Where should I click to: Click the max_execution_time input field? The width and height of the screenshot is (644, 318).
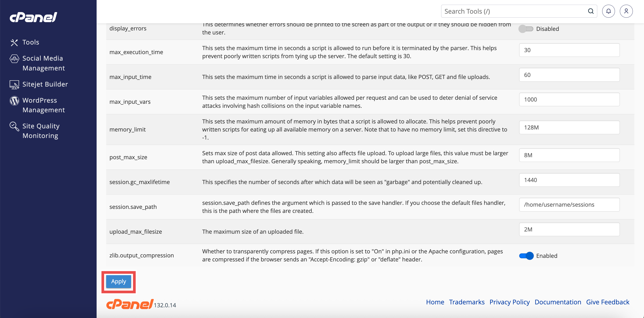click(x=569, y=50)
